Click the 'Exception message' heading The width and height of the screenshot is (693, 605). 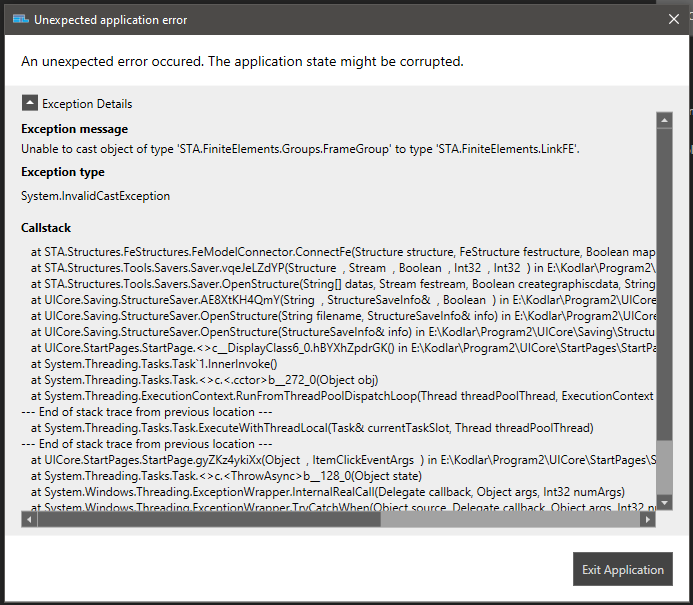tap(74, 129)
